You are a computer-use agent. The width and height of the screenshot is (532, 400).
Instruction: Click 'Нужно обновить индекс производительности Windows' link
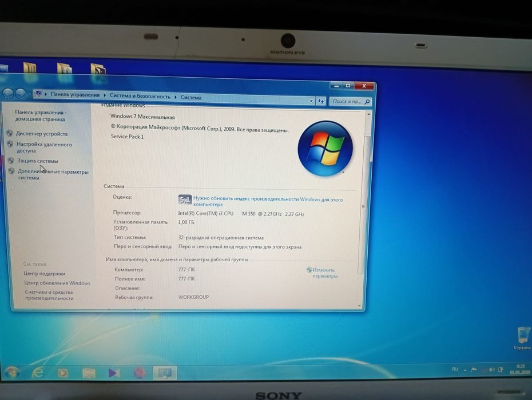click(268, 202)
